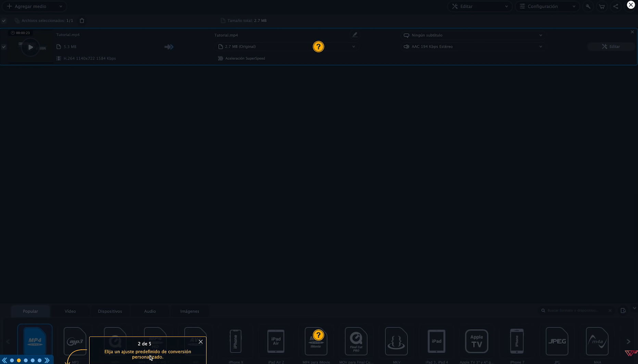This screenshot has height=364, width=638.
Task: Click the detect device icon beside search
Action: coord(623,311)
